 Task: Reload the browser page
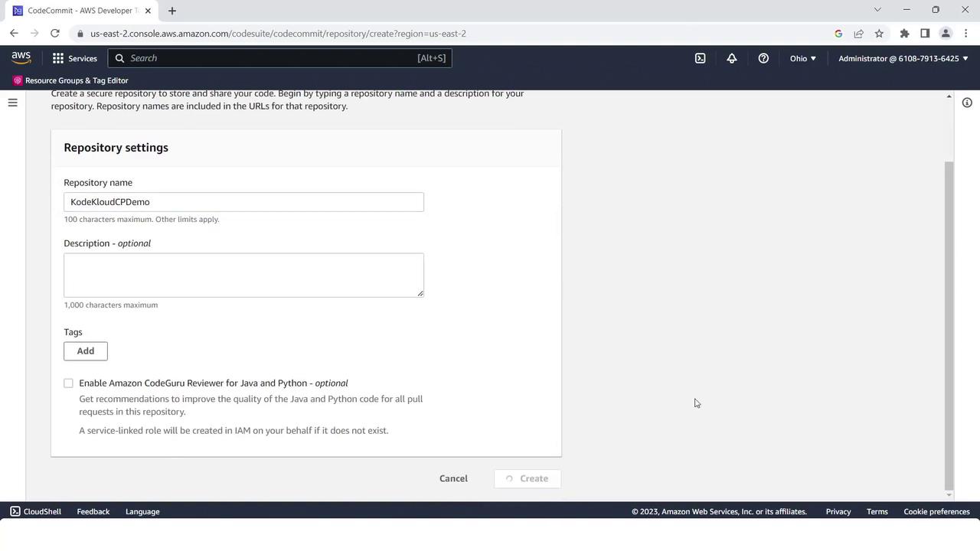[x=55, y=34]
